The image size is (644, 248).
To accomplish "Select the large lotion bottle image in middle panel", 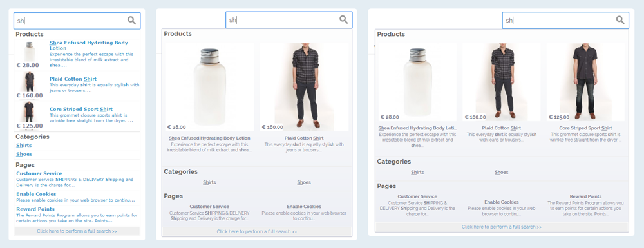I will pos(209,87).
